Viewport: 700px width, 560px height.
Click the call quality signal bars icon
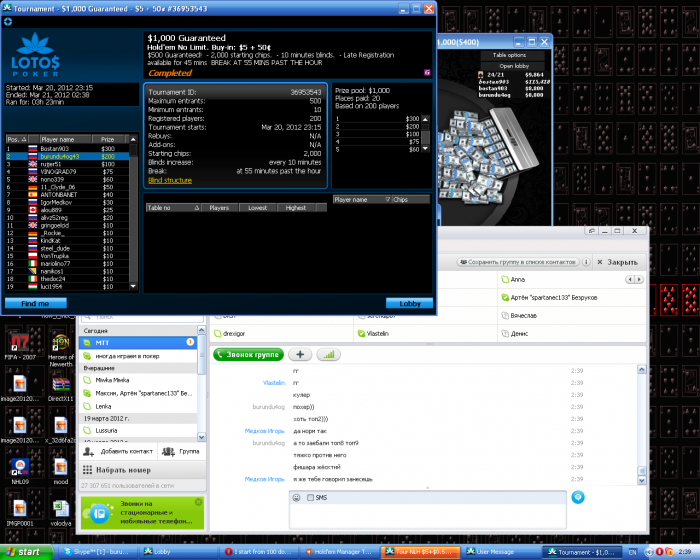point(329,355)
